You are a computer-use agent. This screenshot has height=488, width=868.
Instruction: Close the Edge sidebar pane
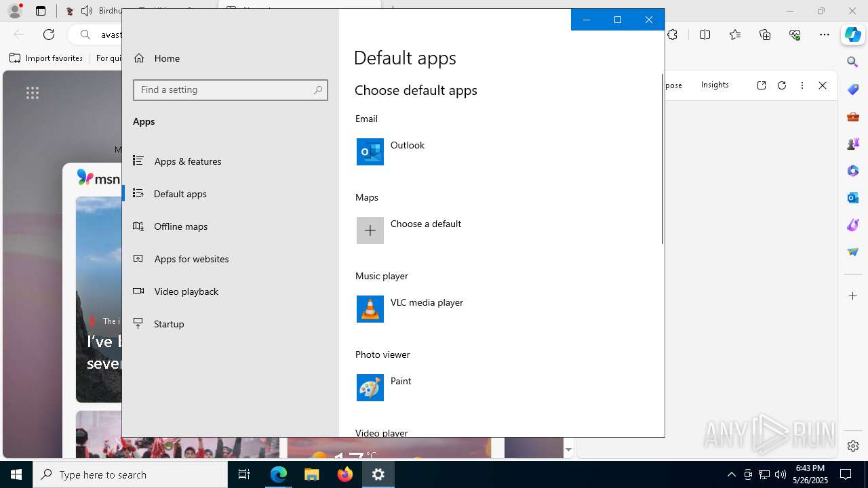(x=823, y=85)
